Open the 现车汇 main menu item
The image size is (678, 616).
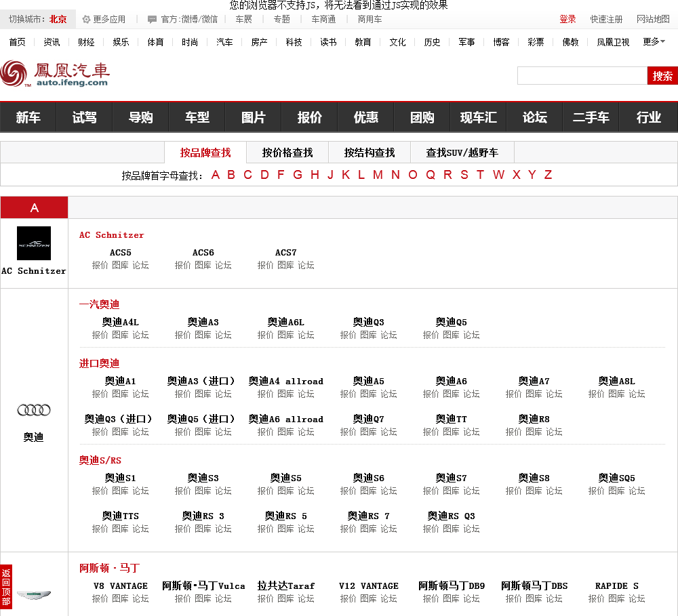(478, 117)
